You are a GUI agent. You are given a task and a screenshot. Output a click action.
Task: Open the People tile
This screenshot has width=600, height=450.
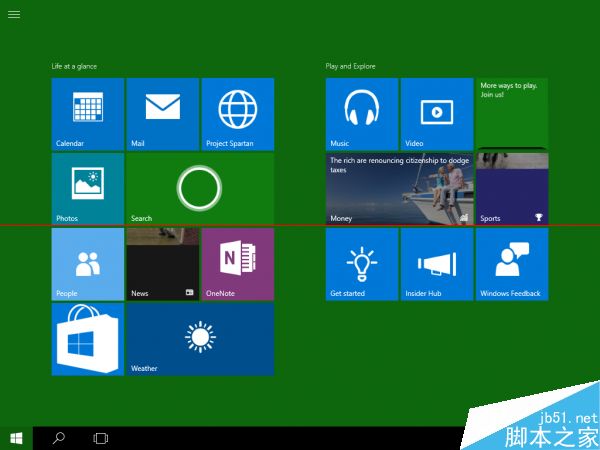[x=88, y=264]
